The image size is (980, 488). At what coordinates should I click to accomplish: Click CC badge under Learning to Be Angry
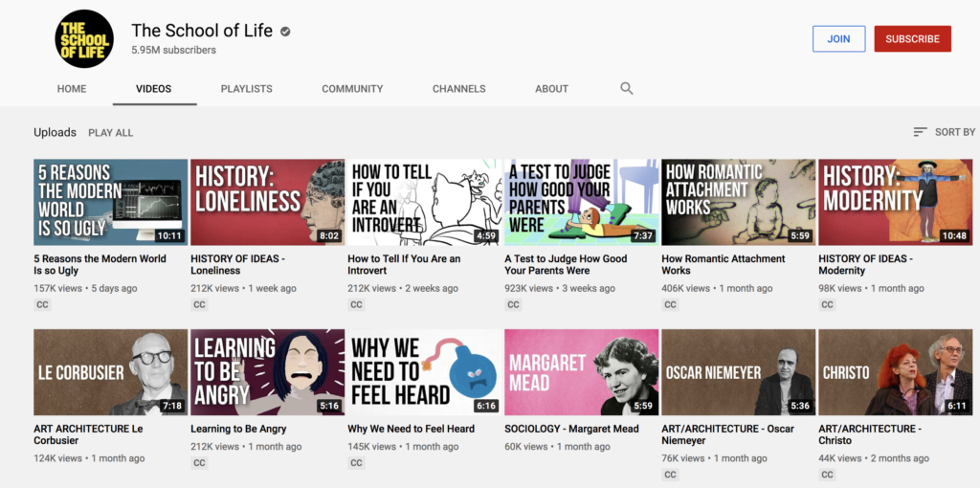[199, 463]
